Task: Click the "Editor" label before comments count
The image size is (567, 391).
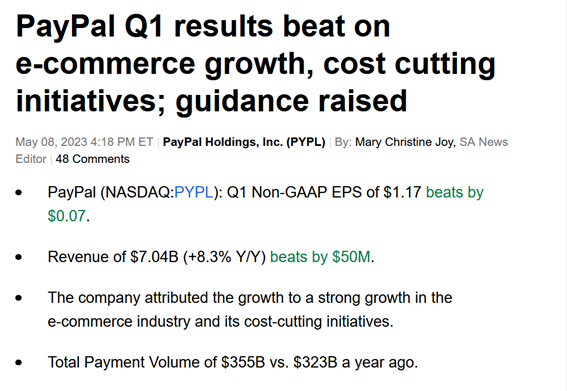Action: [31, 159]
